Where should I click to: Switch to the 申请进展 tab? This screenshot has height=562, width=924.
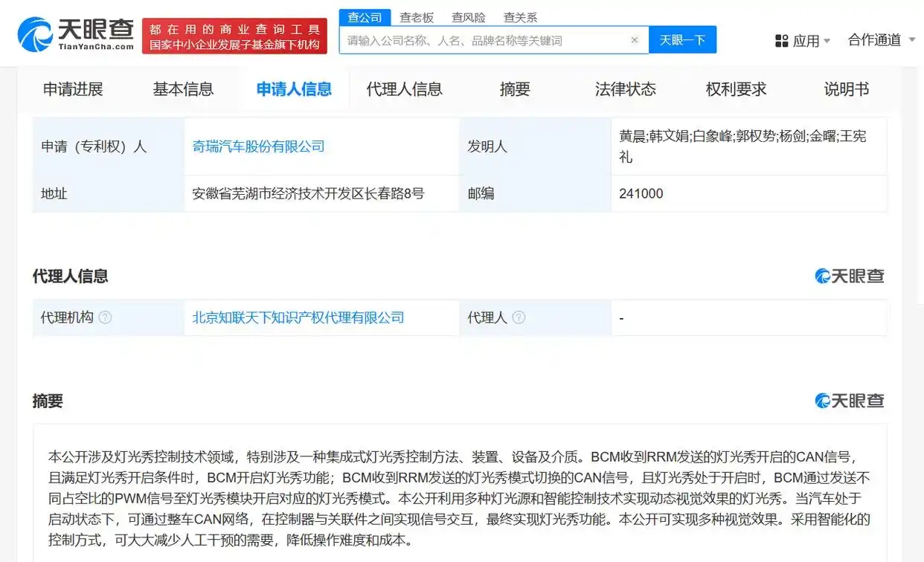point(73,89)
